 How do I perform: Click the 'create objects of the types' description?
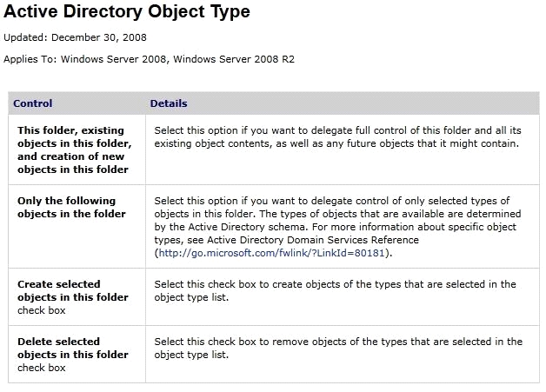pyautogui.click(x=335, y=290)
